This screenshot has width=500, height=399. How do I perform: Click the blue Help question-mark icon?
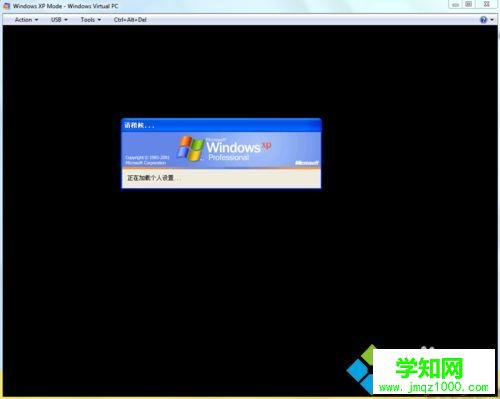pos(483,20)
